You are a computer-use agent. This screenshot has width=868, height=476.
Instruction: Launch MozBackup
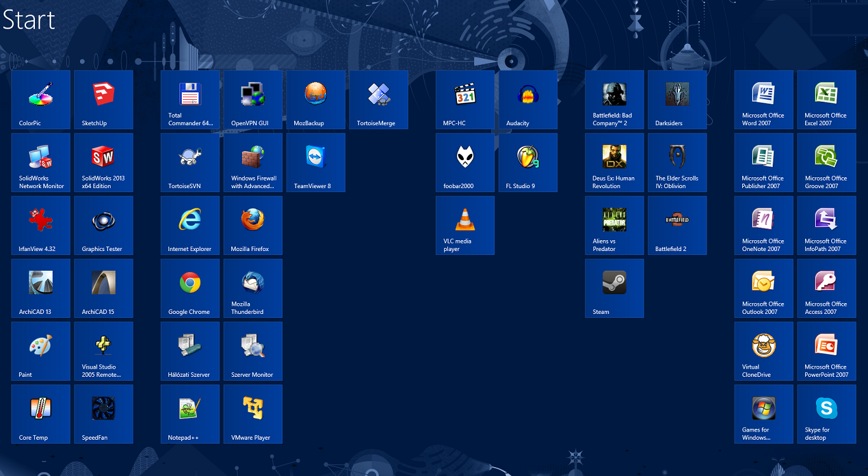pyautogui.click(x=316, y=100)
